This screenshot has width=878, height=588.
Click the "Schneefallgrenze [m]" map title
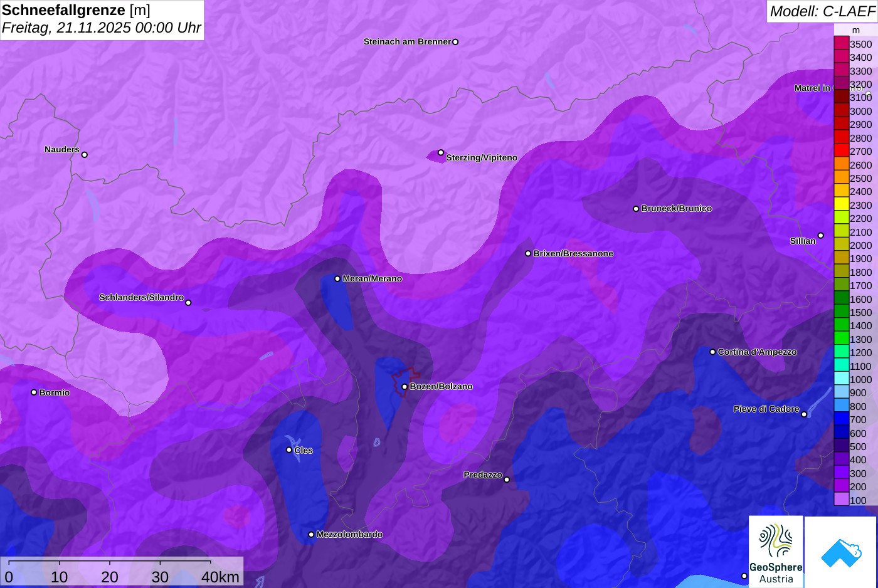tap(76, 10)
